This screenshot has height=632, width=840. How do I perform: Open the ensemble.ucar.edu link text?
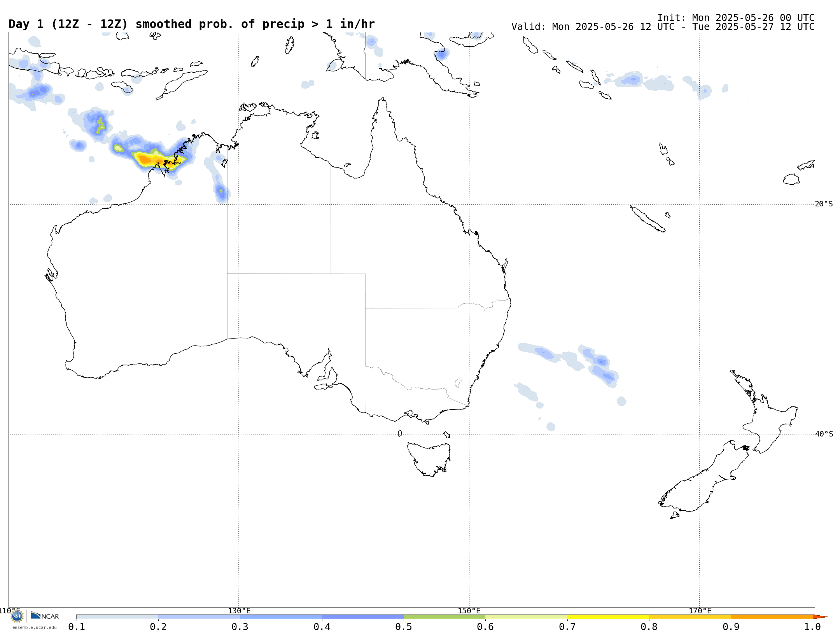(34, 627)
